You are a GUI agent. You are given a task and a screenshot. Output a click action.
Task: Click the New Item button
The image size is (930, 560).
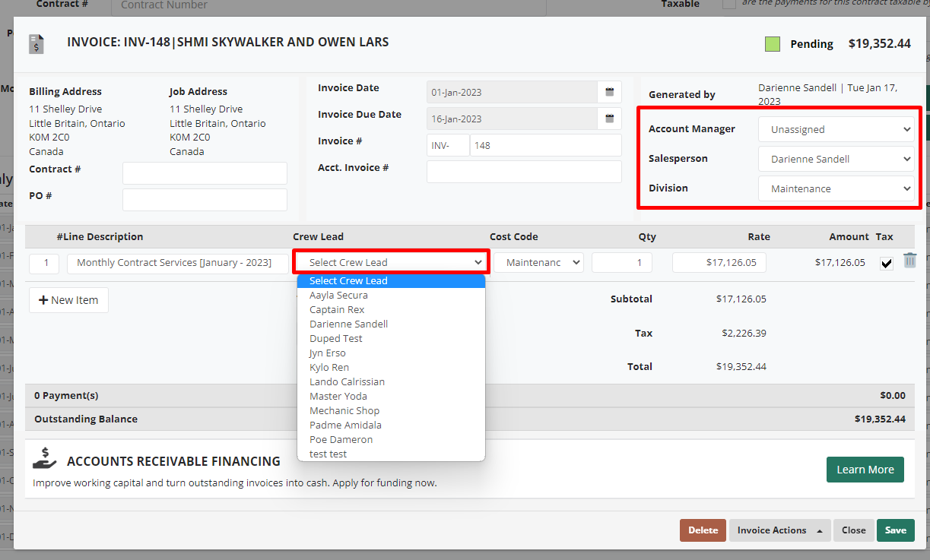68,299
